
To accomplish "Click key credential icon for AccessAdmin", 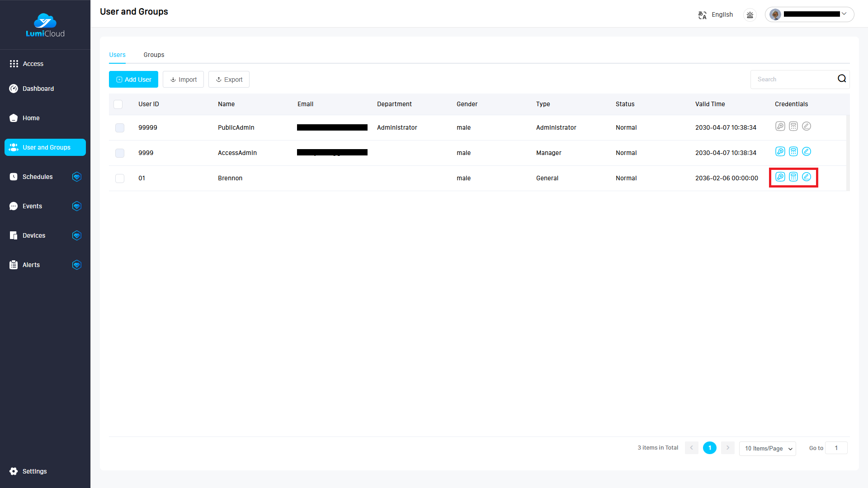I will 780,151.
